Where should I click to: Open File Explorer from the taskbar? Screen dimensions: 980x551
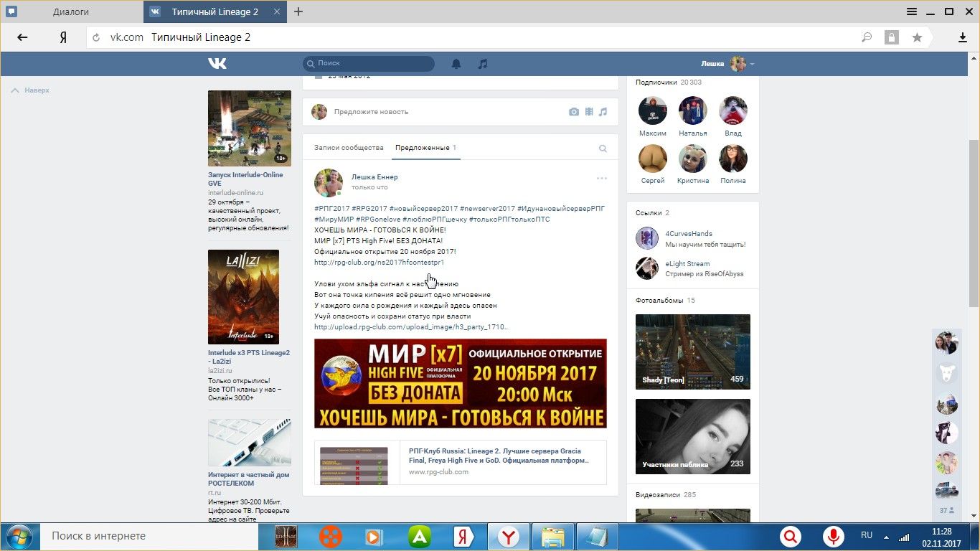click(552, 536)
